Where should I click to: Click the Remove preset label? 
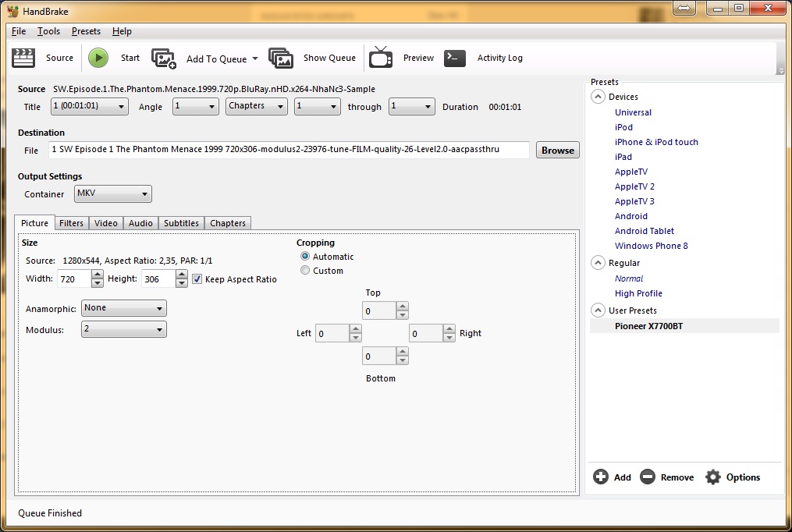pos(677,477)
